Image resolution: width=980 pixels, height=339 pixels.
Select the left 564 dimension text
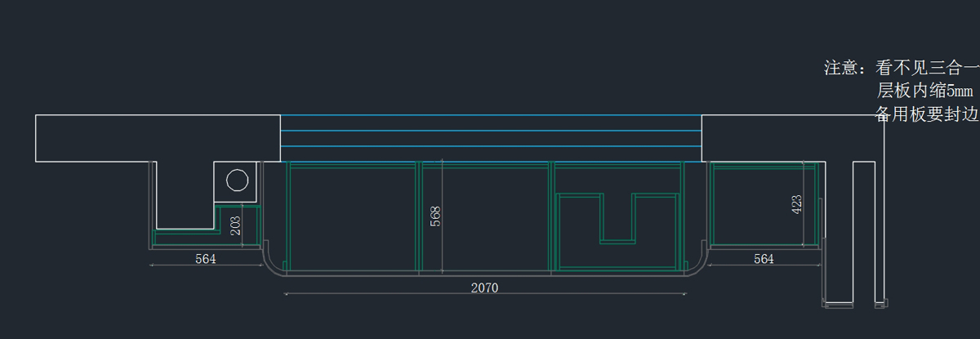coord(206,259)
